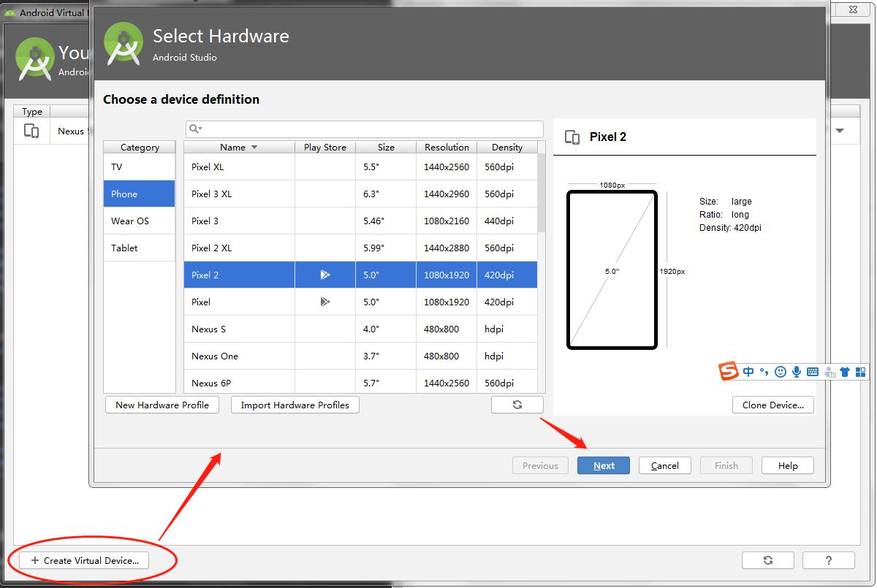Click the Play Store icon in the Pixel row
Image resolution: width=877 pixels, height=588 pixels.
[325, 302]
